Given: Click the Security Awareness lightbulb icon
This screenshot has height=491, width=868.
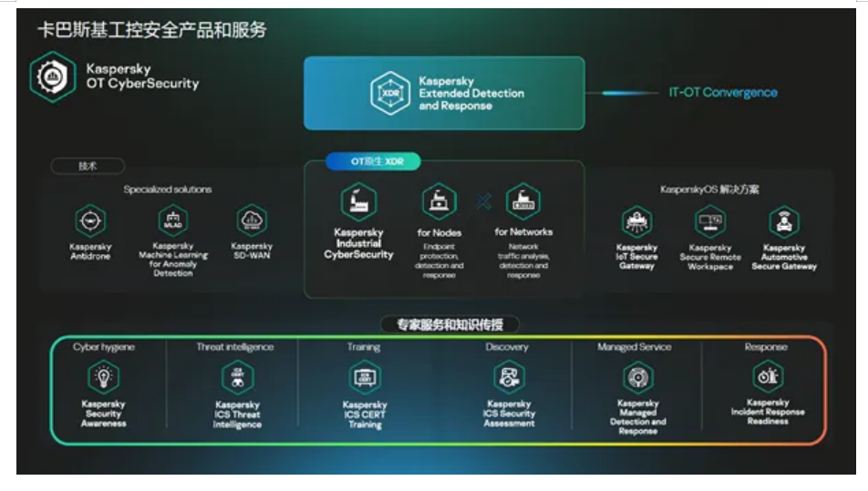Looking at the screenshot, I should 103,377.
